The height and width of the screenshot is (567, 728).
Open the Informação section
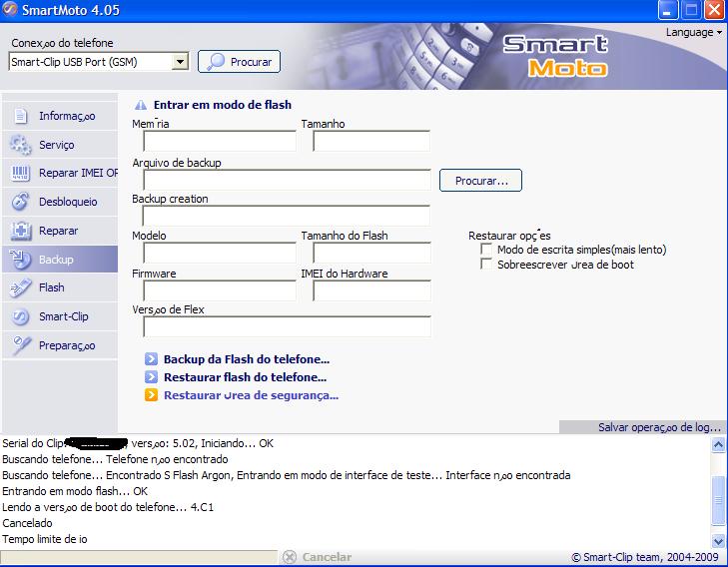(x=67, y=116)
